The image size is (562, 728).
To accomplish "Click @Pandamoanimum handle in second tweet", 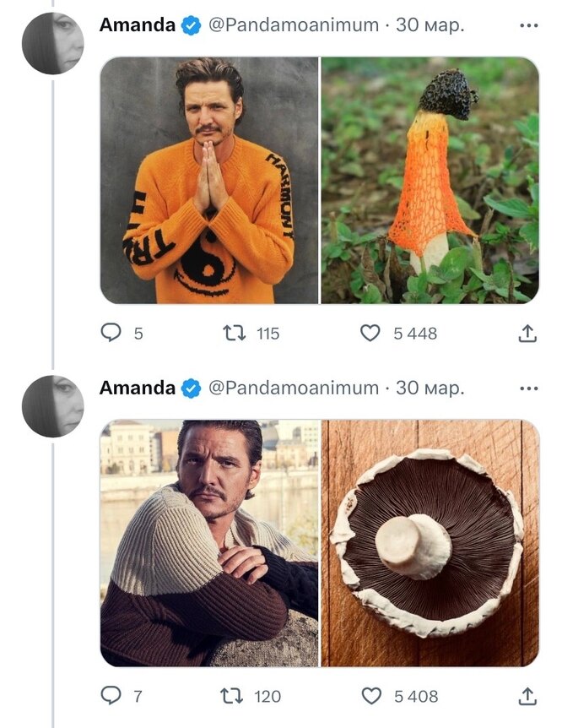I will 293,388.
